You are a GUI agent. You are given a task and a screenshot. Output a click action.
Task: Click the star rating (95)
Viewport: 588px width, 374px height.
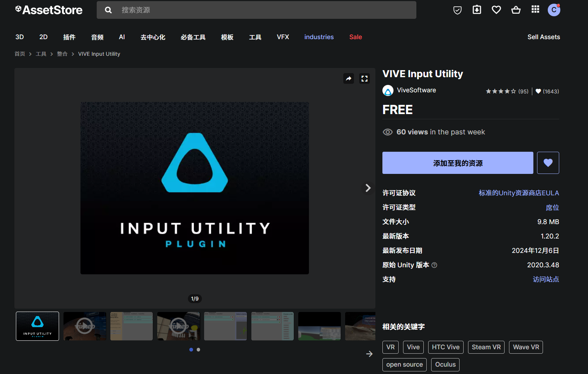(507, 91)
